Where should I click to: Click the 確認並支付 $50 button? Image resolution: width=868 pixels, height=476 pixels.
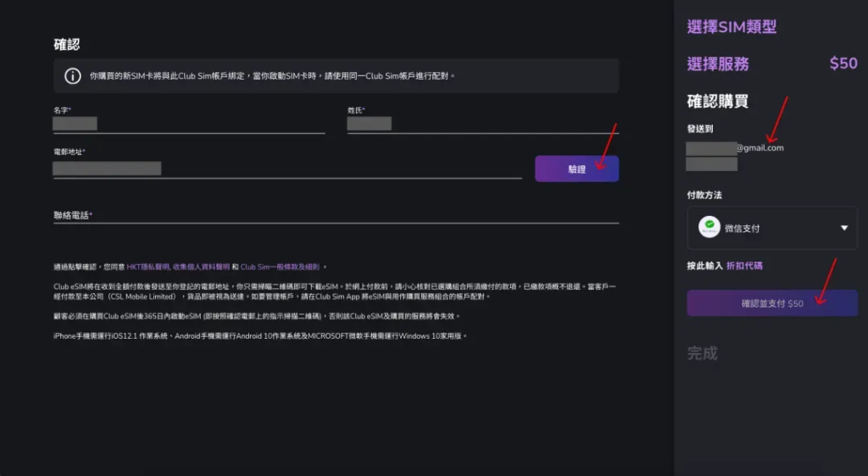pos(771,303)
